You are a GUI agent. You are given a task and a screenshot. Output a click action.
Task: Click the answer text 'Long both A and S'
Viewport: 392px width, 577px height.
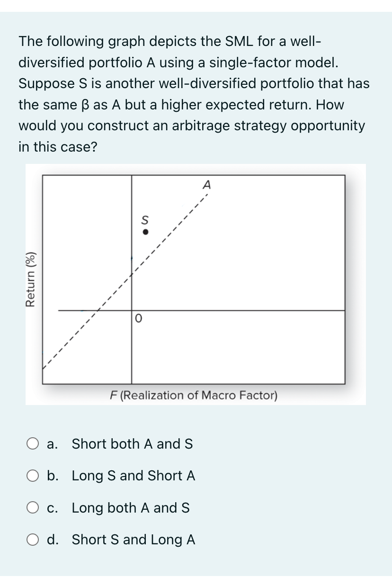click(130, 508)
